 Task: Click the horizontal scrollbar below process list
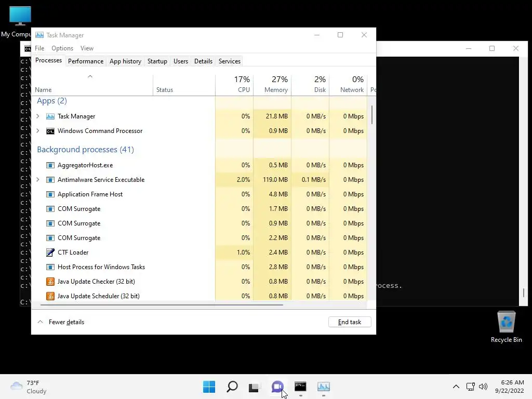162,305
